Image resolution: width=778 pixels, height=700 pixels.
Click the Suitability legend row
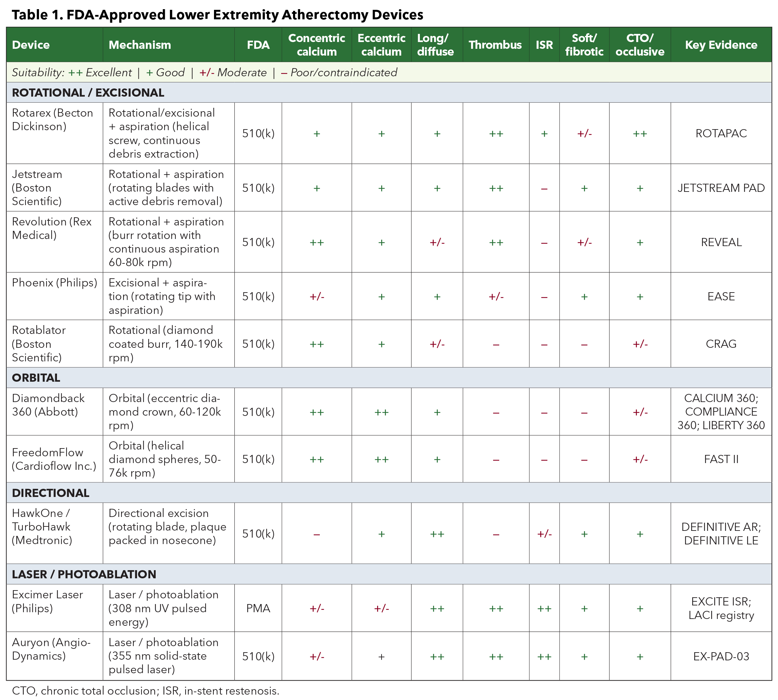pyautogui.click(x=389, y=72)
